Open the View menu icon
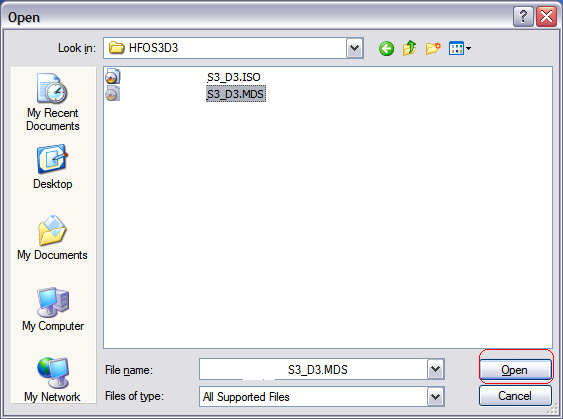The image size is (563, 419). 460,48
